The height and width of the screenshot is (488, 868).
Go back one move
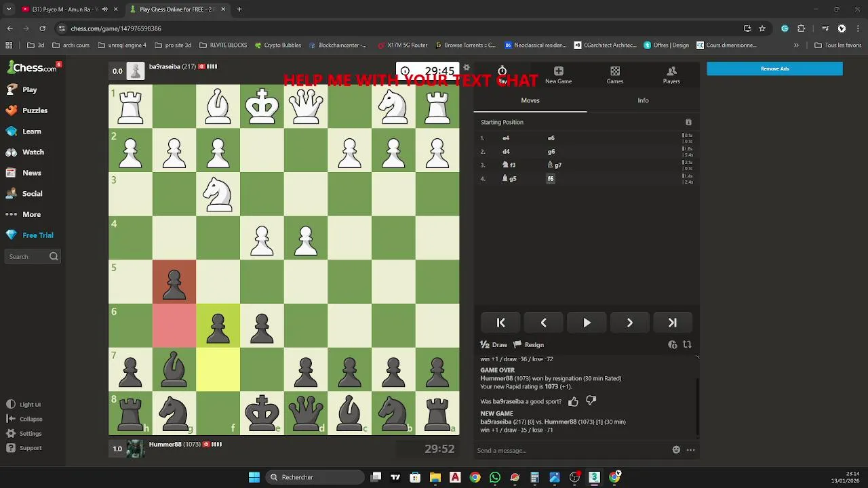point(544,323)
